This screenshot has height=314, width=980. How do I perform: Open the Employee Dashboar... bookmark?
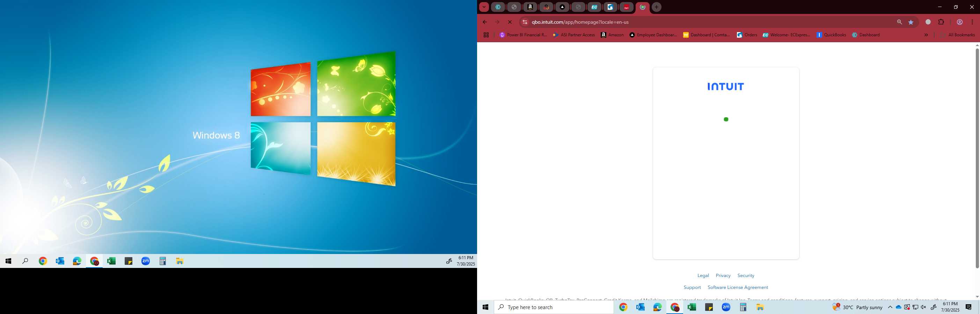pyautogui.click(x=653, y=35)
